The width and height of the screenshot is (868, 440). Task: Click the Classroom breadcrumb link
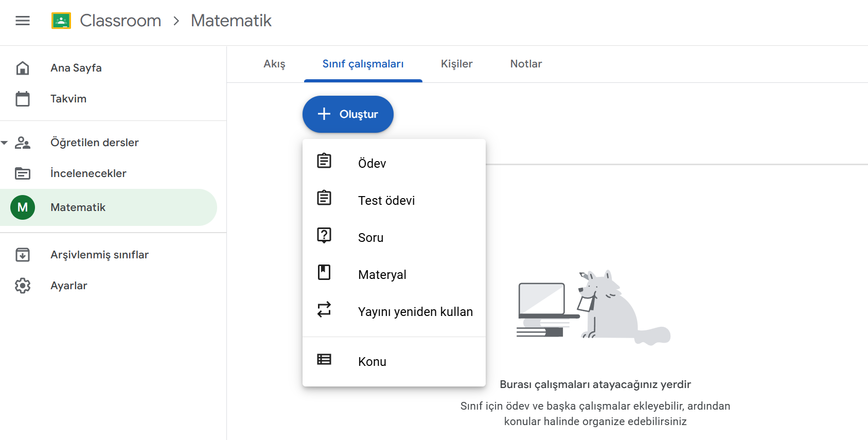pos(120,21)
